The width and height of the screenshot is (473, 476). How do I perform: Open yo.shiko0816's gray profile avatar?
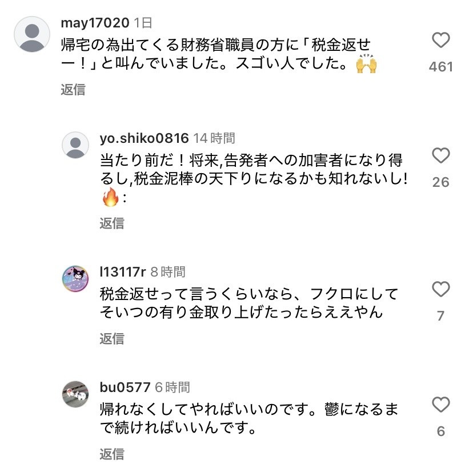(x=75, y=145)
